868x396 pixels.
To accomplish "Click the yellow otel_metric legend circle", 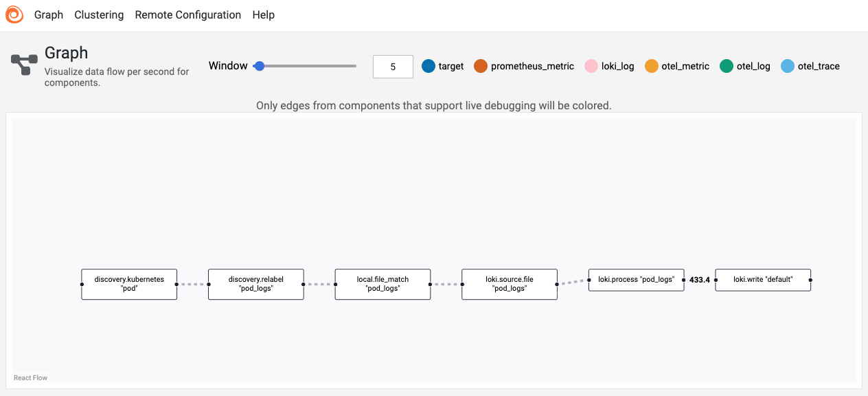I will click(x=652, y=66).
